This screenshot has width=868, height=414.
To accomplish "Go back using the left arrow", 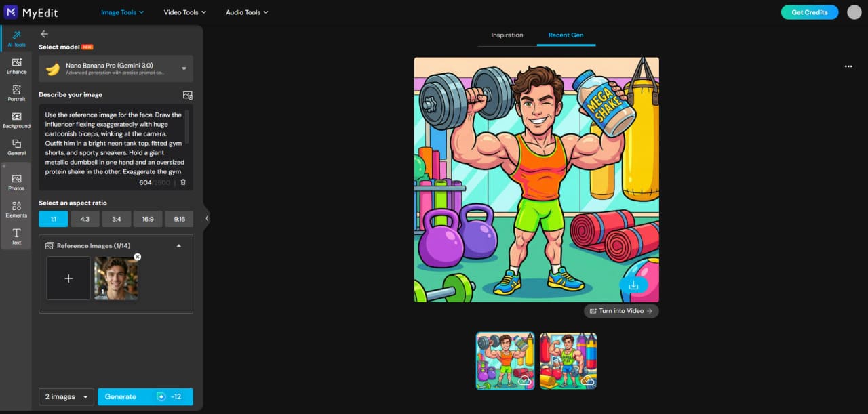I will [x=44, y=34].
